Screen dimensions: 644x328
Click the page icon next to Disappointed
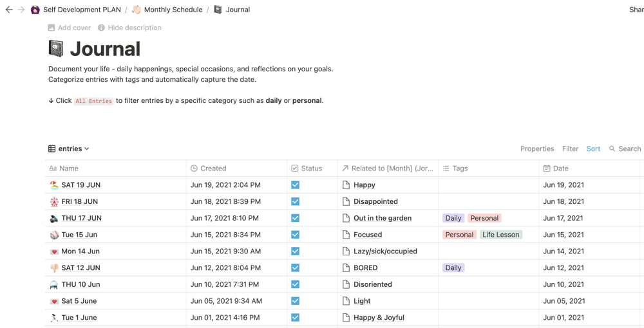point(346,201)
